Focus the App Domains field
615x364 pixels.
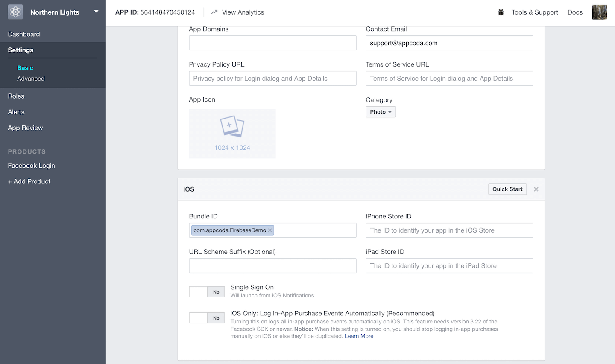(x=272, y=43)
